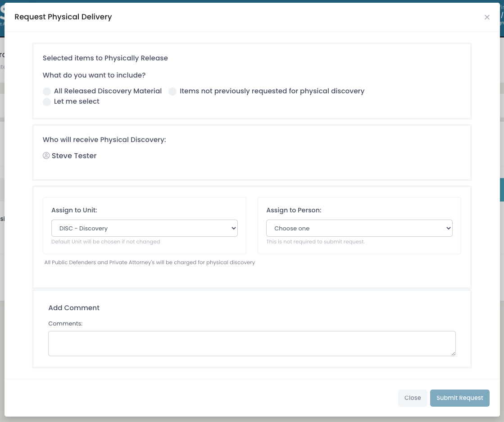Click the Add Comment section header
The image size is (504, 422).
tap(74, 307)
